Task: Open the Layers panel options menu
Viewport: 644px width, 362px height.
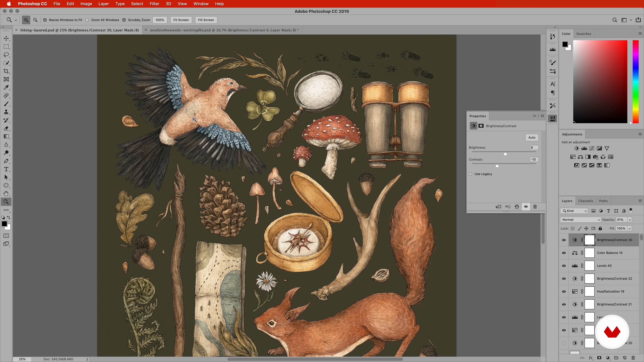Action: (640, 201)
